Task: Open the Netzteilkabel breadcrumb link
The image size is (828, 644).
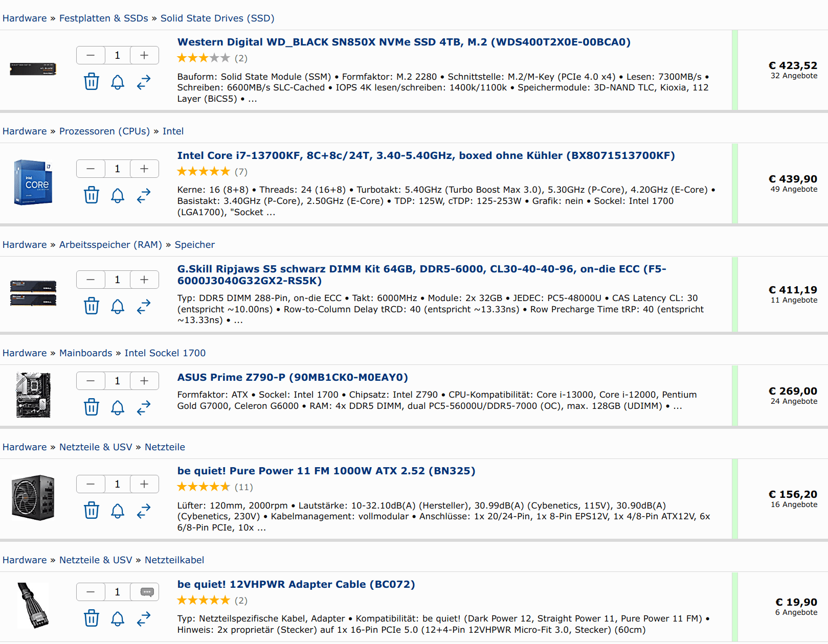Action: (x=174, y=560)
